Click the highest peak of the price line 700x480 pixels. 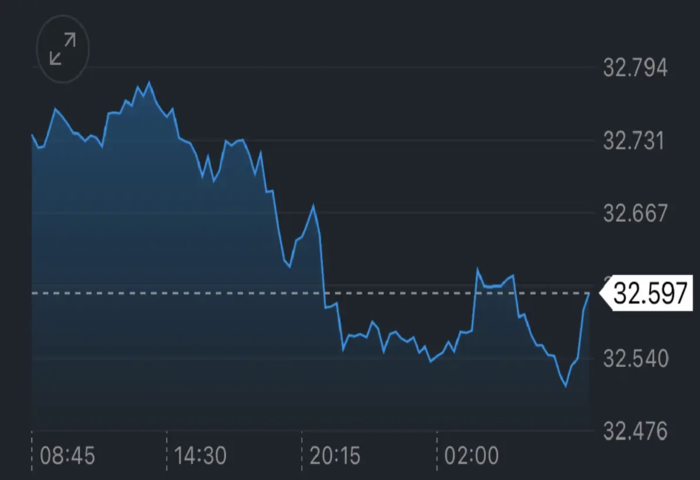149,83
